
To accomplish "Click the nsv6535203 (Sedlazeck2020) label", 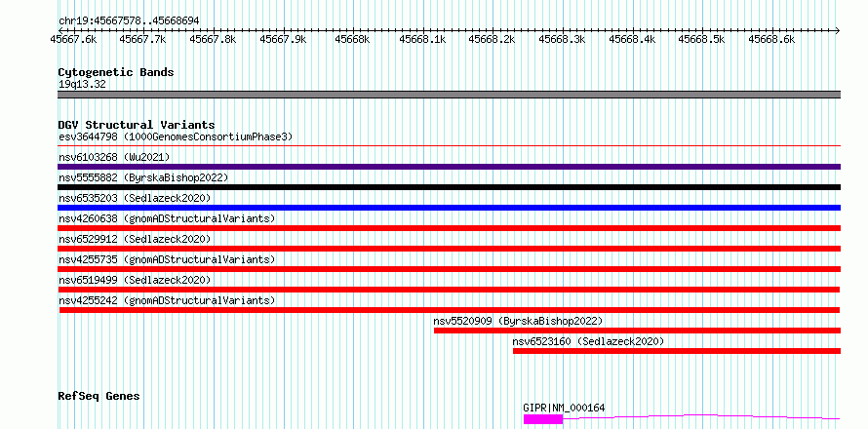I will (x=135, y=198).
